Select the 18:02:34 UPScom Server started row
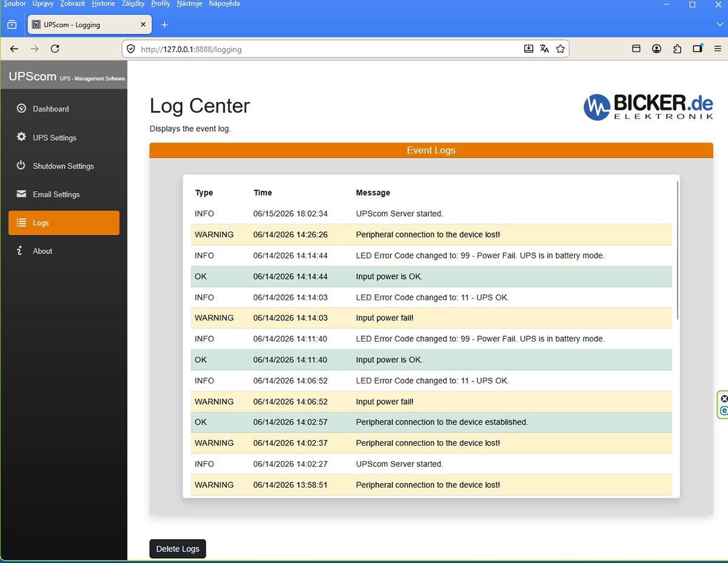The height and width of the screenshot is (563, 728). pos(431,214)
